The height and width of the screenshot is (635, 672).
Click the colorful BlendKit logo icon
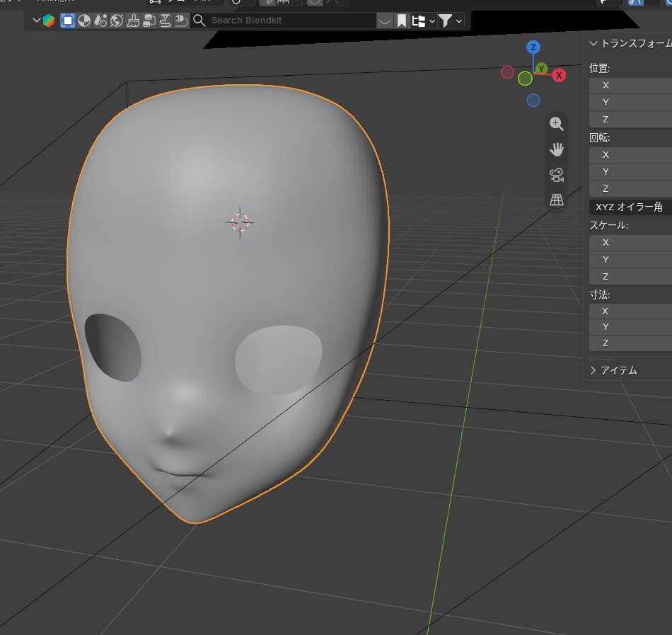49,21
